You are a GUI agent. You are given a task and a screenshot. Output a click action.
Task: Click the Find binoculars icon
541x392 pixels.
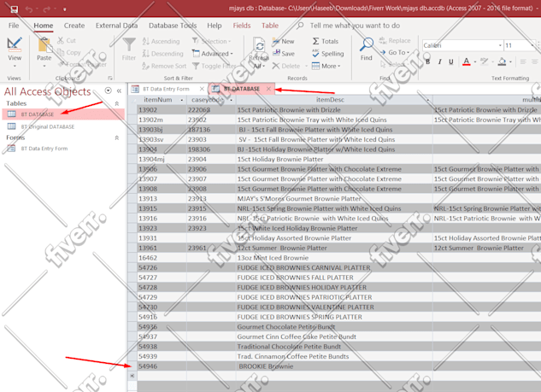coord(367,44)
